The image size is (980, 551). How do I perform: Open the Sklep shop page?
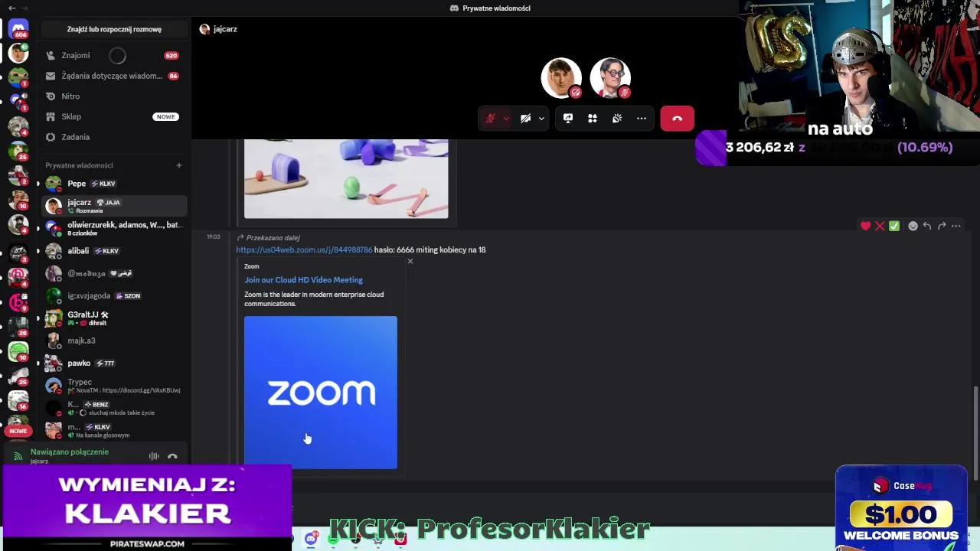tap(114, 116)
